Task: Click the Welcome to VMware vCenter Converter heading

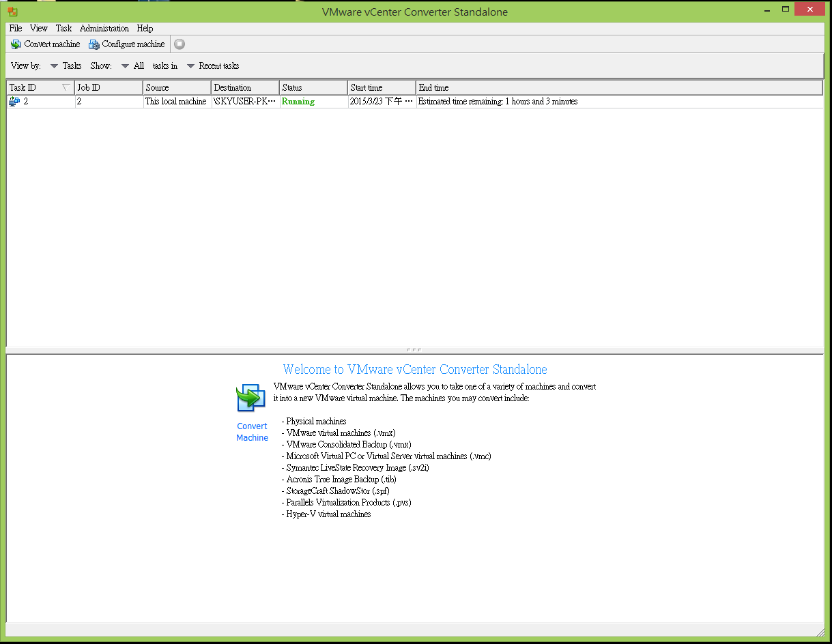Action: pos(415,370)
